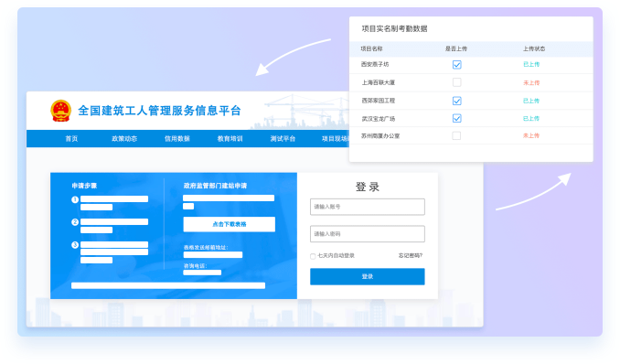Click the 西郊家园工程 project name

tap(378, 101)
